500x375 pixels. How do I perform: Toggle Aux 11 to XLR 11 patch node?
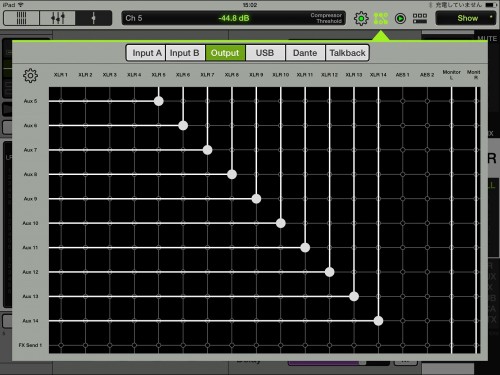(305, 248)
